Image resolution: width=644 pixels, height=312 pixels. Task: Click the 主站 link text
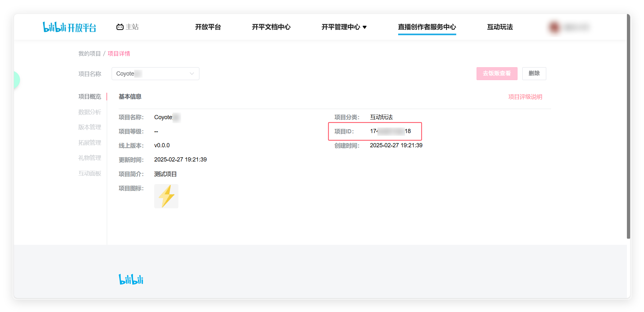coord(132,27)
